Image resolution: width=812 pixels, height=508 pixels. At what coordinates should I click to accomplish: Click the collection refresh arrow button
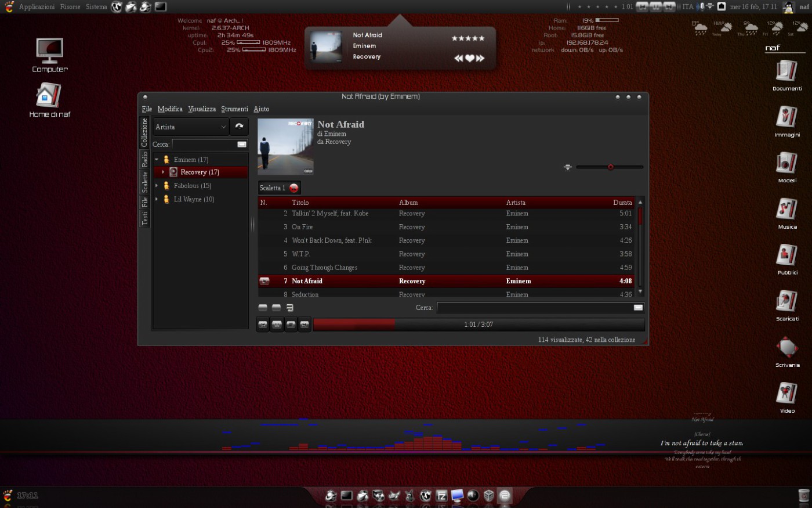[x=239, y=127]
